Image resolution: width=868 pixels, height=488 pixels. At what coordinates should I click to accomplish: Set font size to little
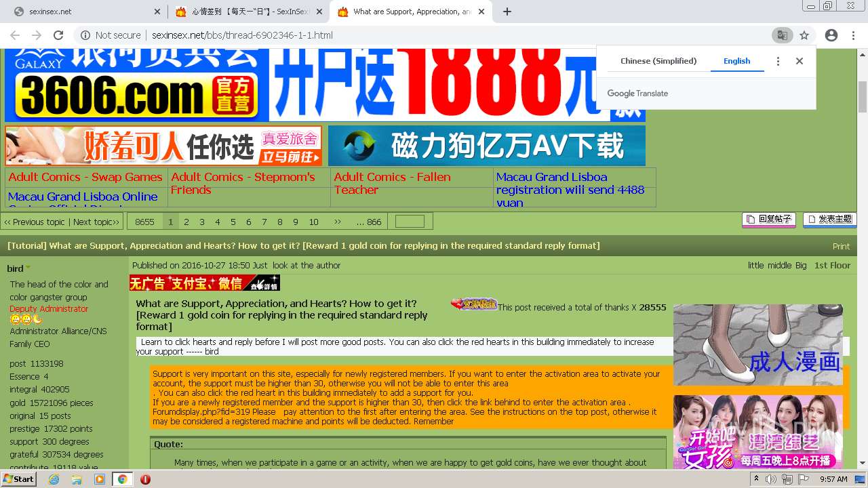pos(755,266)
